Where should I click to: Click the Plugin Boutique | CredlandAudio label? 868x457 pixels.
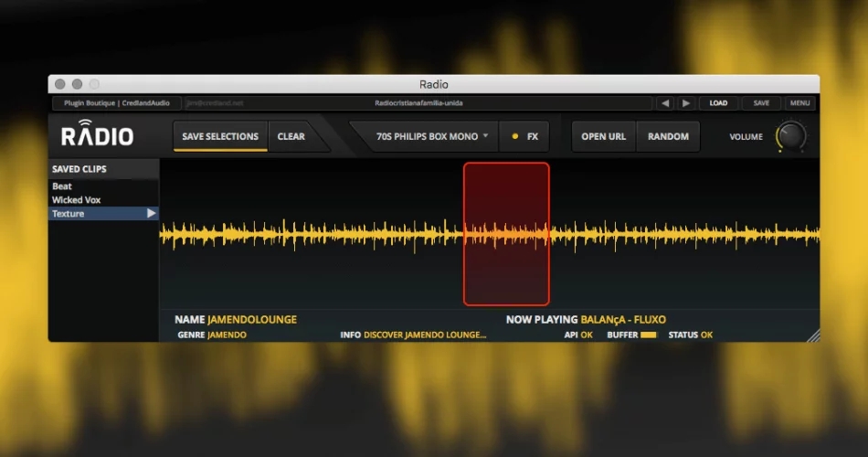(x=116, y=103)
